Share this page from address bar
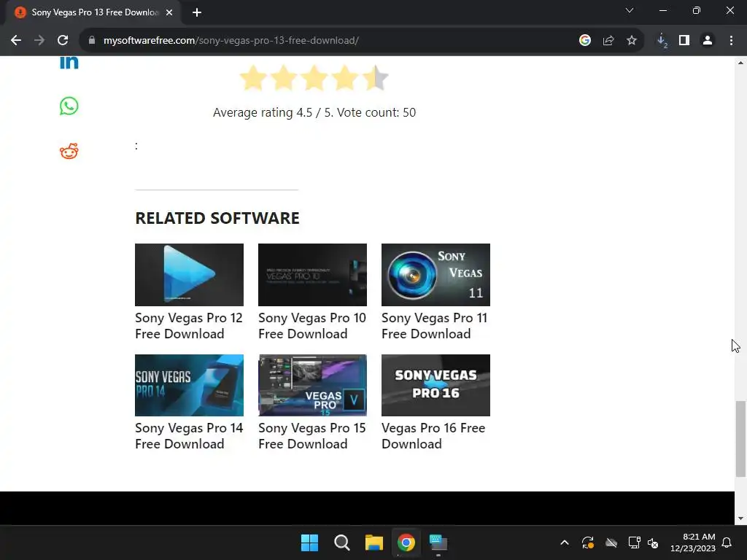This screenshot has height=560, width=747. [x=608, y=41]
